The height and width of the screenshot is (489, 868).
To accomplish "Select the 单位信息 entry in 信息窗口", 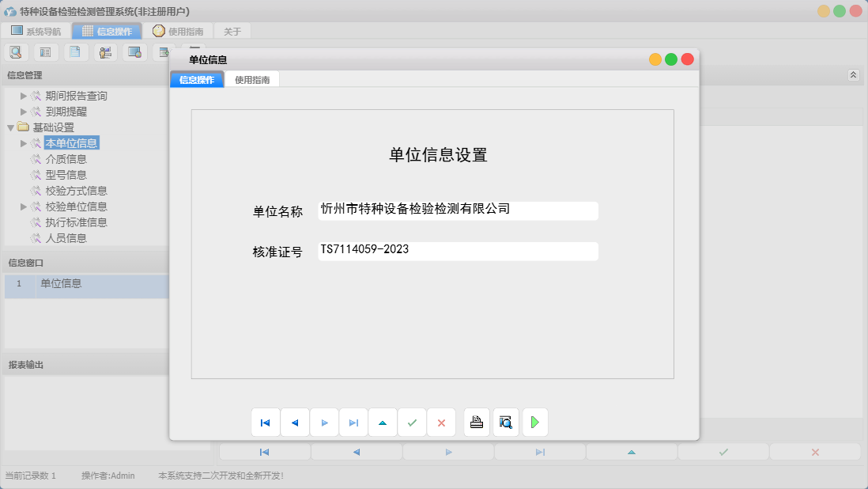I will point(60,285).
